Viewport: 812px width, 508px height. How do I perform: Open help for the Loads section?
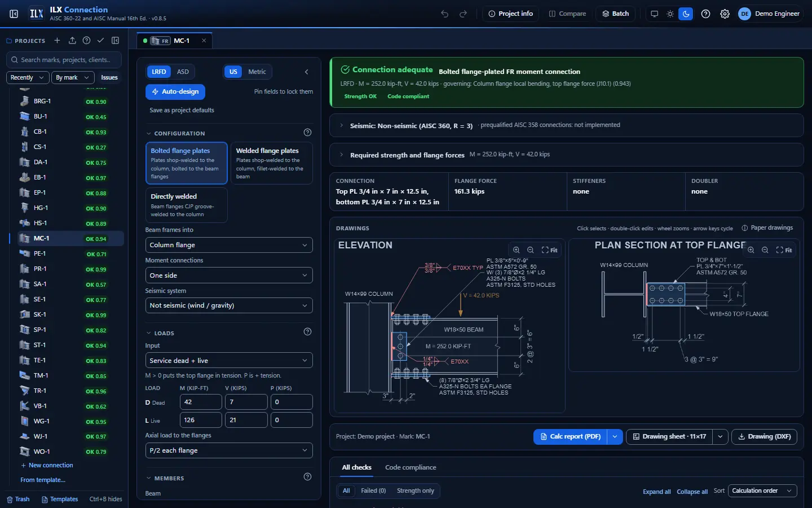click(x=307, y=332)
